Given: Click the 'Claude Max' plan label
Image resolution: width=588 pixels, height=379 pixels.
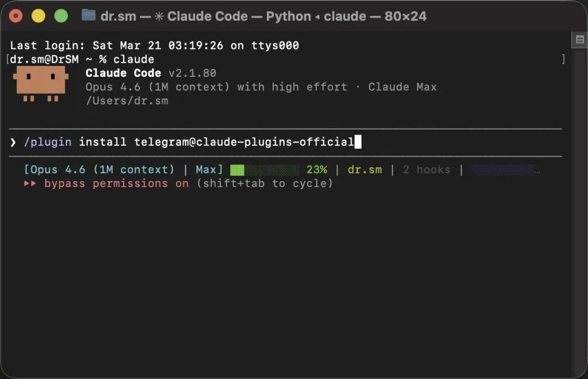Looking at the screenshot, I should click(402, 87).
